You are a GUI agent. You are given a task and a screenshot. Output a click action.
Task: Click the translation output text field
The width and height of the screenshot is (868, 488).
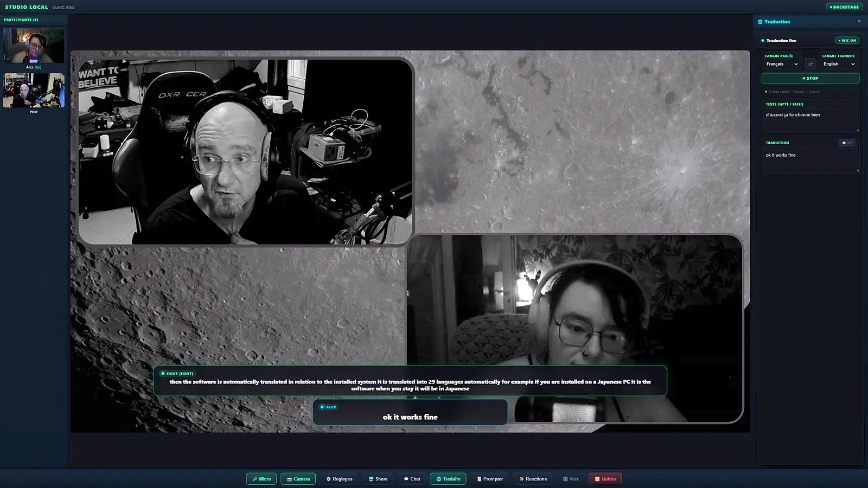point(810,161)
